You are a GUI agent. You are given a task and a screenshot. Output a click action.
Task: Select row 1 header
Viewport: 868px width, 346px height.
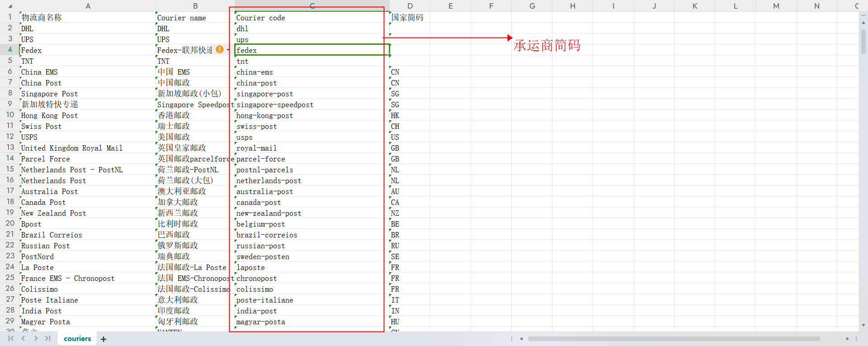click(10, 17)
